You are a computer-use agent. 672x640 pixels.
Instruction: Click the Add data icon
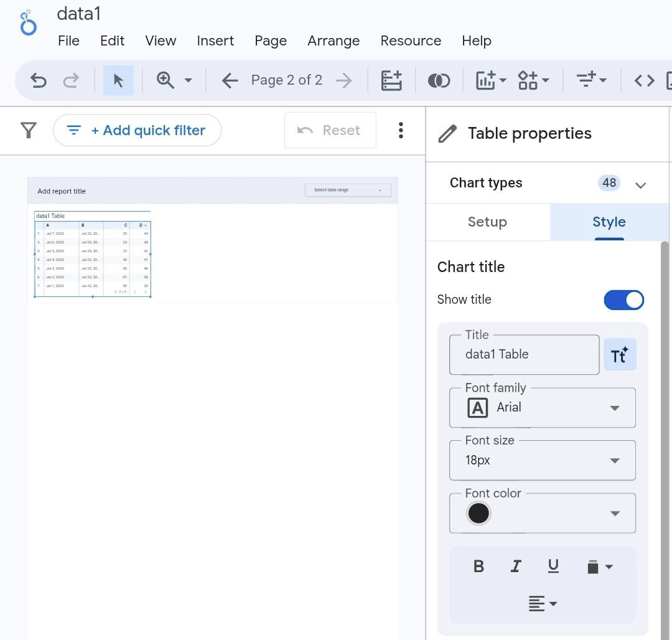(x=391, y=80)
